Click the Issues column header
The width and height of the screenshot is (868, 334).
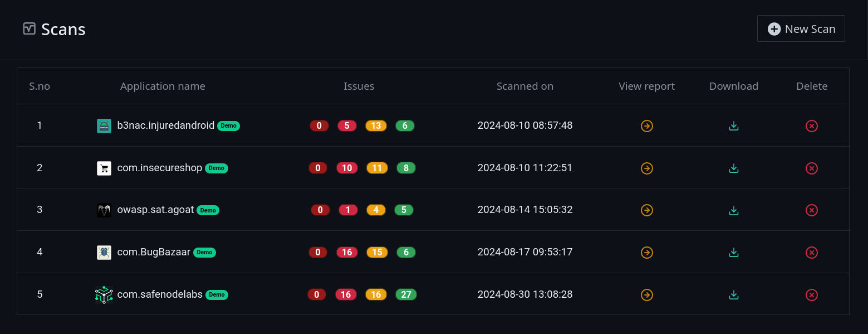359,86
